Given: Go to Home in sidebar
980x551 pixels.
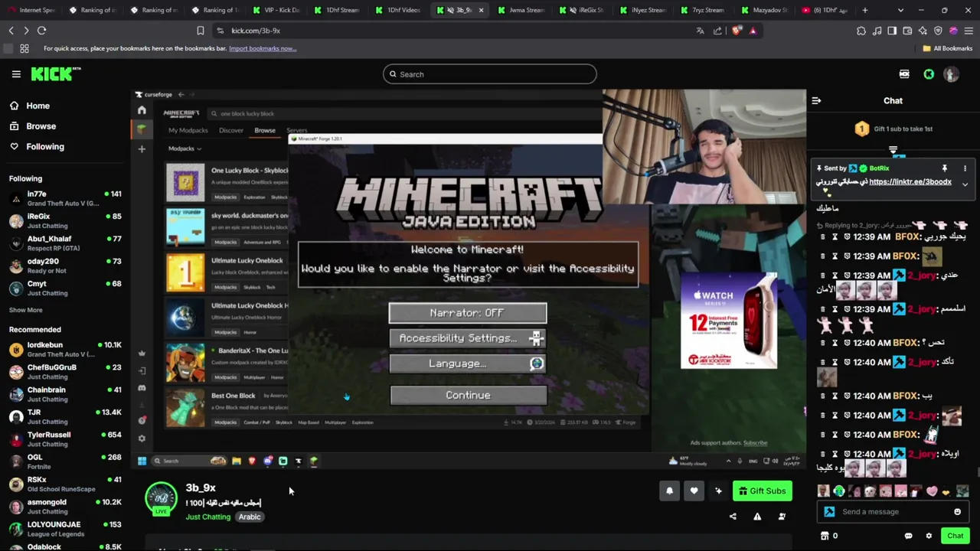Looking at the screenshot, I should pyautogui.click(x=31, y=106).
